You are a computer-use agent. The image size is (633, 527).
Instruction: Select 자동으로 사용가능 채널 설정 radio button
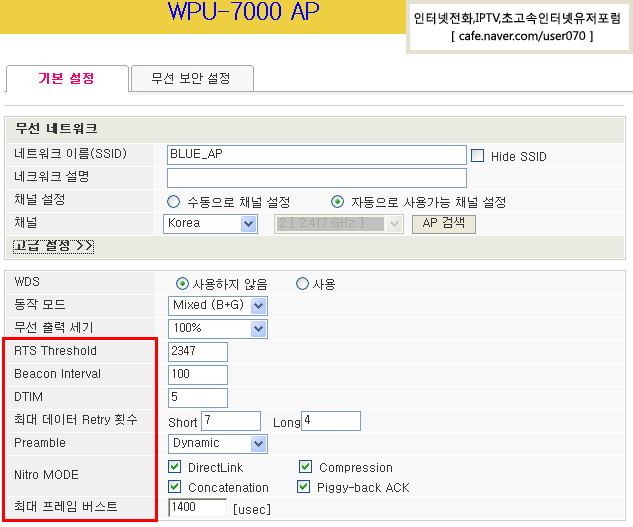(x=338, y=201)
